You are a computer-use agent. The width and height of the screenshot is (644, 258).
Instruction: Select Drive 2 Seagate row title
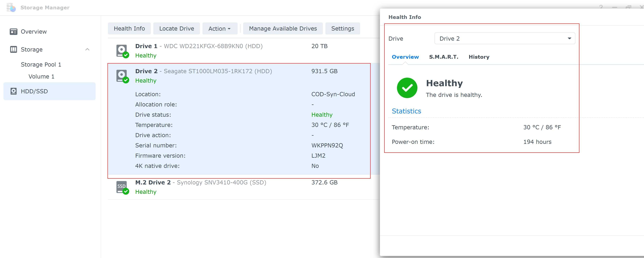pyautogui.click(x=204, y=71)
